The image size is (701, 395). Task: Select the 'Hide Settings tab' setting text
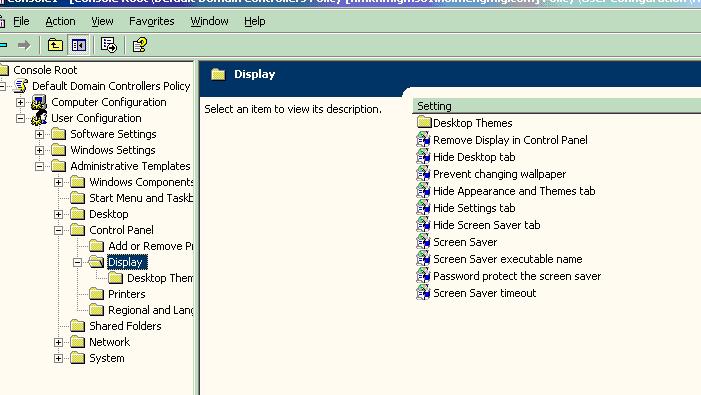474,208
